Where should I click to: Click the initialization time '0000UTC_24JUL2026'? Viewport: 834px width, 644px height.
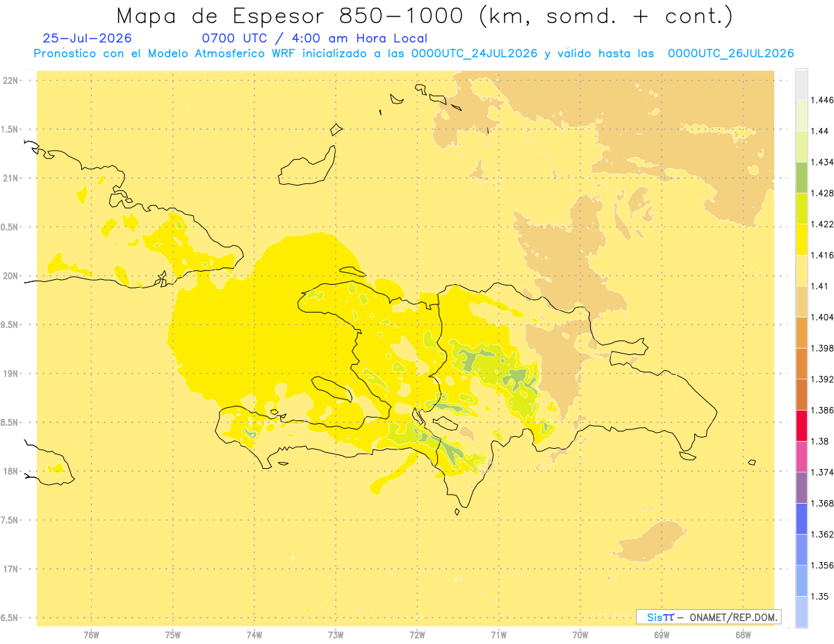pos(474,53)
